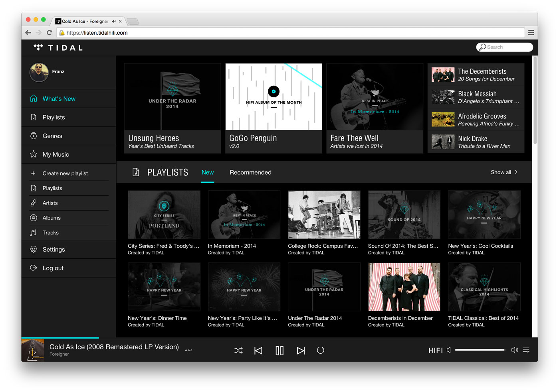Click plus icon for new playlist
559x392 pixels.
tap(33, 173)
